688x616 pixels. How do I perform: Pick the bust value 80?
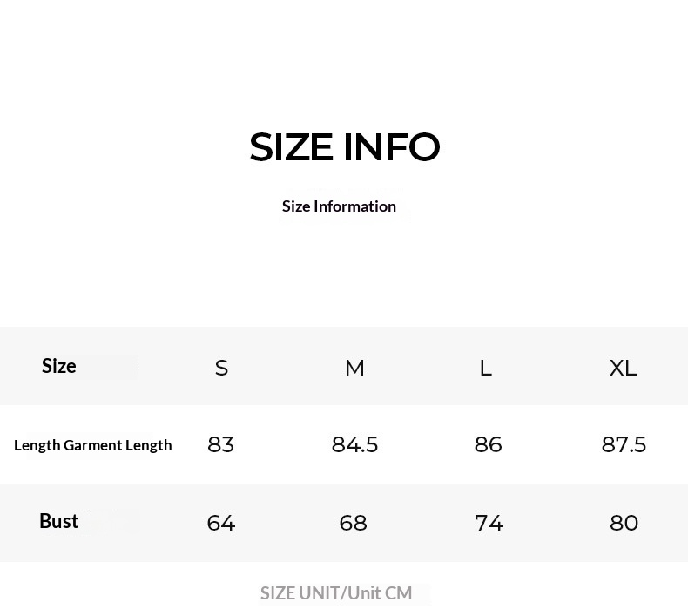pyautogui.click(x=624, y=523)
